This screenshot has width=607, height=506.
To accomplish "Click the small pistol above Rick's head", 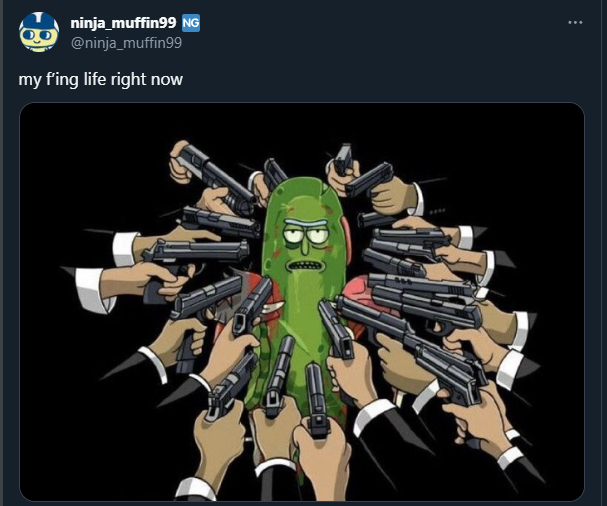I will pos(343,159).
